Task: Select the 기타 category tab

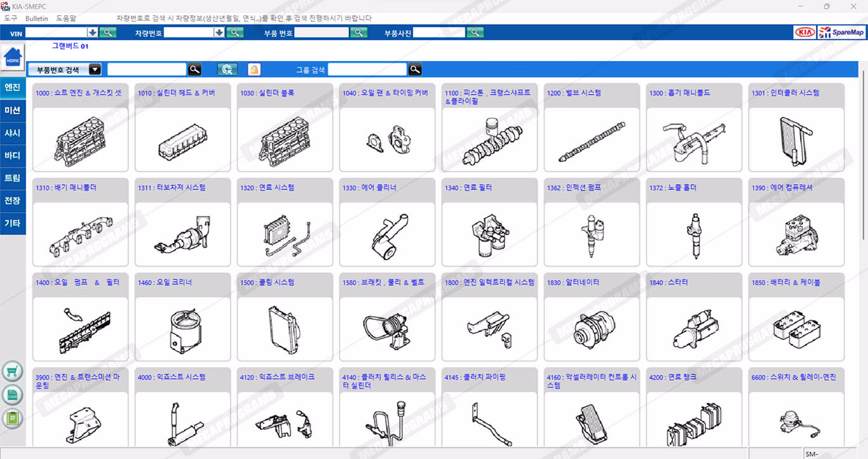Action: pyautogui.click(x=13, y=223)
